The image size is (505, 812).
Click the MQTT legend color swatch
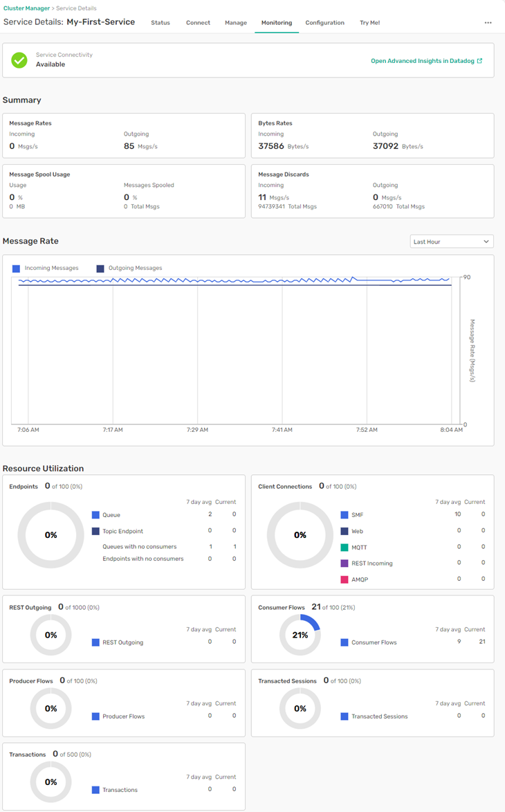345,547
